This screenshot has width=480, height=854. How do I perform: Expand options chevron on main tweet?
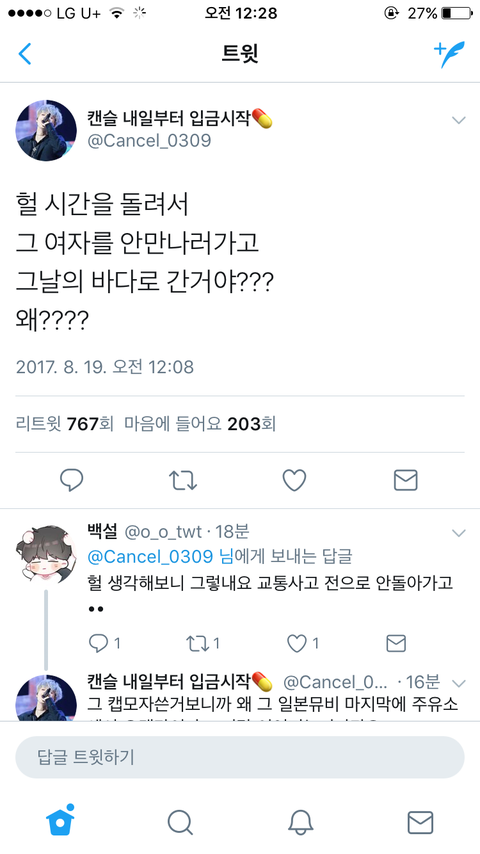tap(459, 120)
